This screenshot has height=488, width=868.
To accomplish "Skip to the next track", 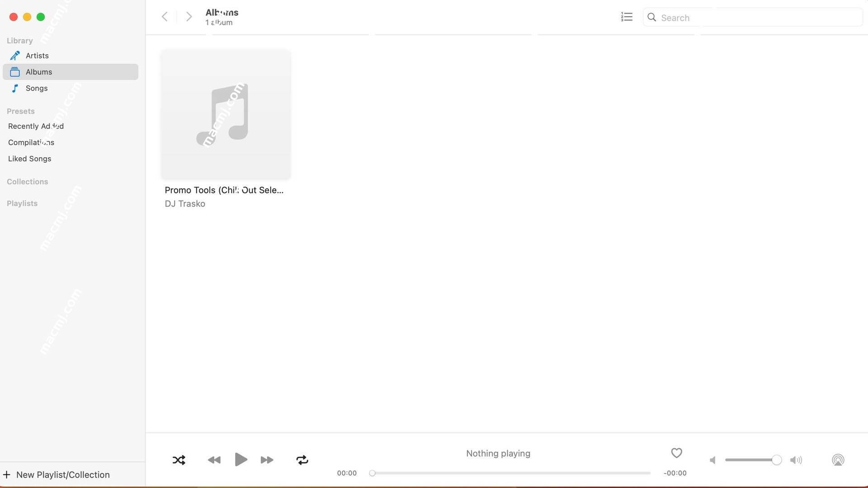I will 267,460.
